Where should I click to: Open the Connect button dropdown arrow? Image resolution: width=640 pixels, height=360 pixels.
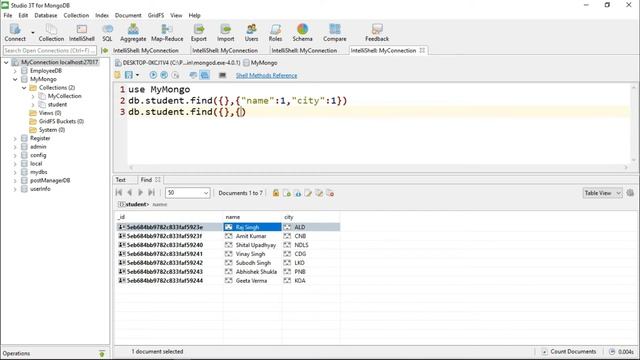click(33, 33)
